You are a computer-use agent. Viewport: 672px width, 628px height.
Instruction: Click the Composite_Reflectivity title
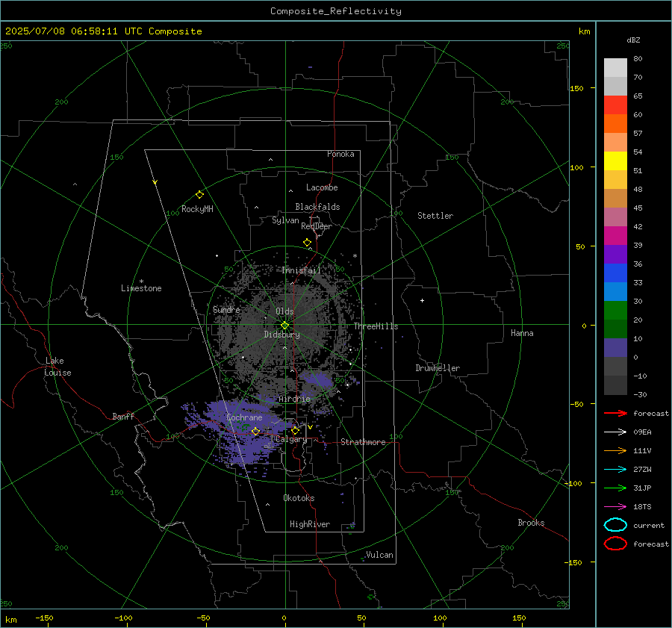click(x=336, y=11)
